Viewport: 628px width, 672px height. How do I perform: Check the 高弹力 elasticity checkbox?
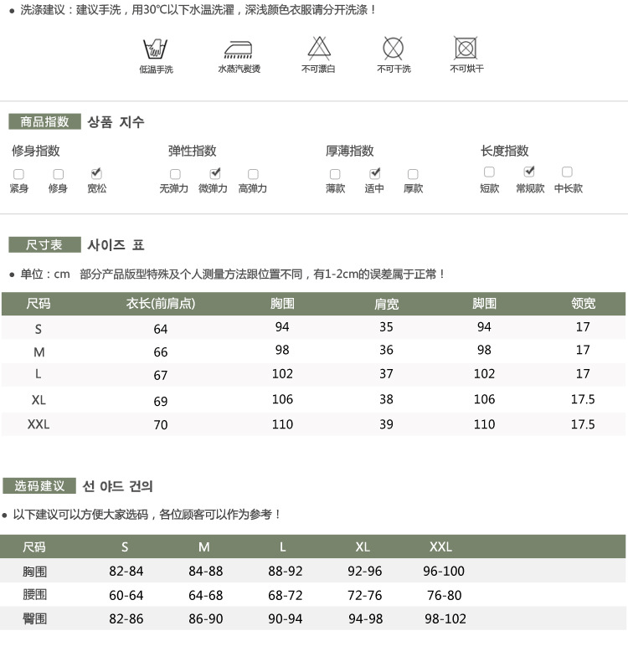[x=253, y=174]
